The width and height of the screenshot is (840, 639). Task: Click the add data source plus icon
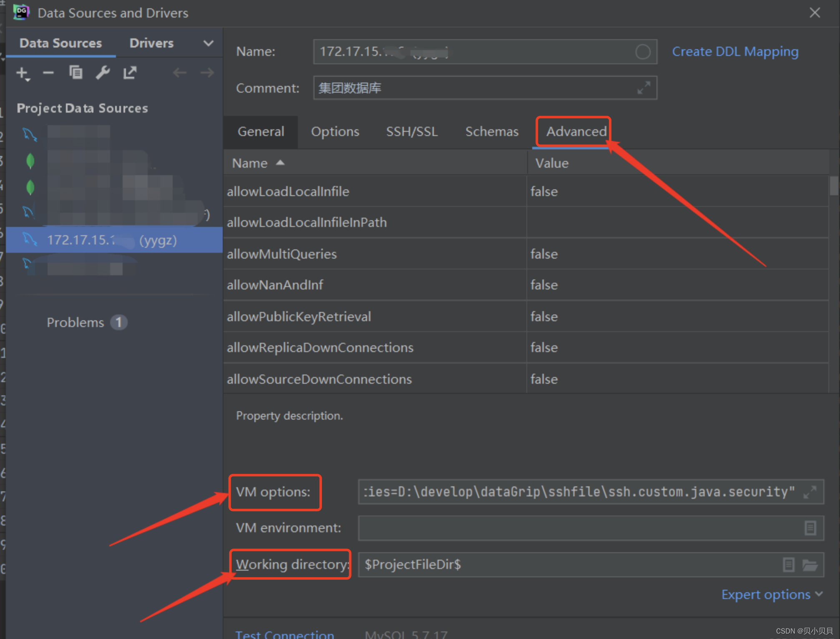(x=22, y=73)
